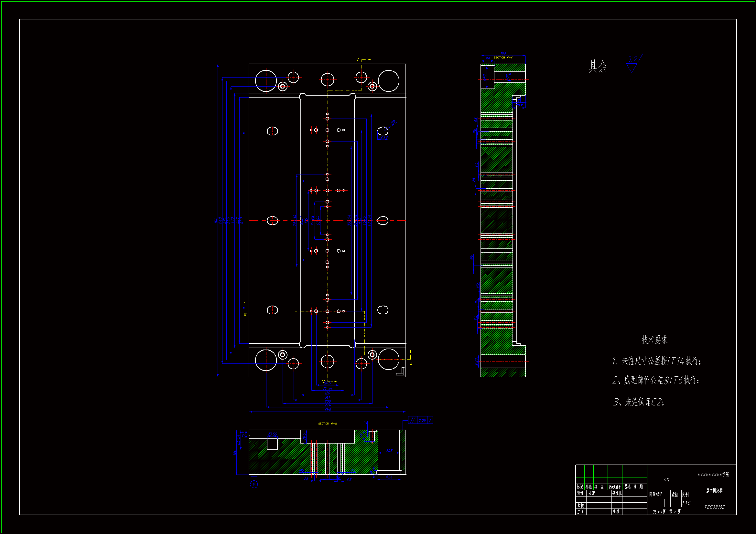This screenshot has width=756, height=534.
Task: Select the IT6 tolerance requirement line
Action: pos(655,380)
